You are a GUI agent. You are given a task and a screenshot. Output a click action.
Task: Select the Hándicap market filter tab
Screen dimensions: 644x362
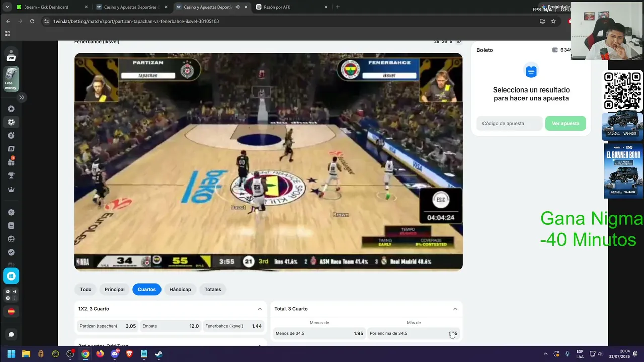click(180, 289)
